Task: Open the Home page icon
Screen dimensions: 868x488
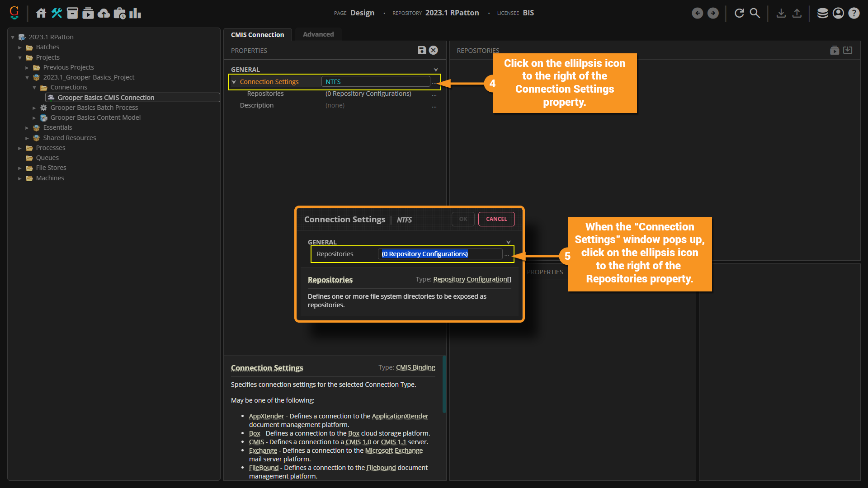Action: pyautogui.click(x=41, y=13)
